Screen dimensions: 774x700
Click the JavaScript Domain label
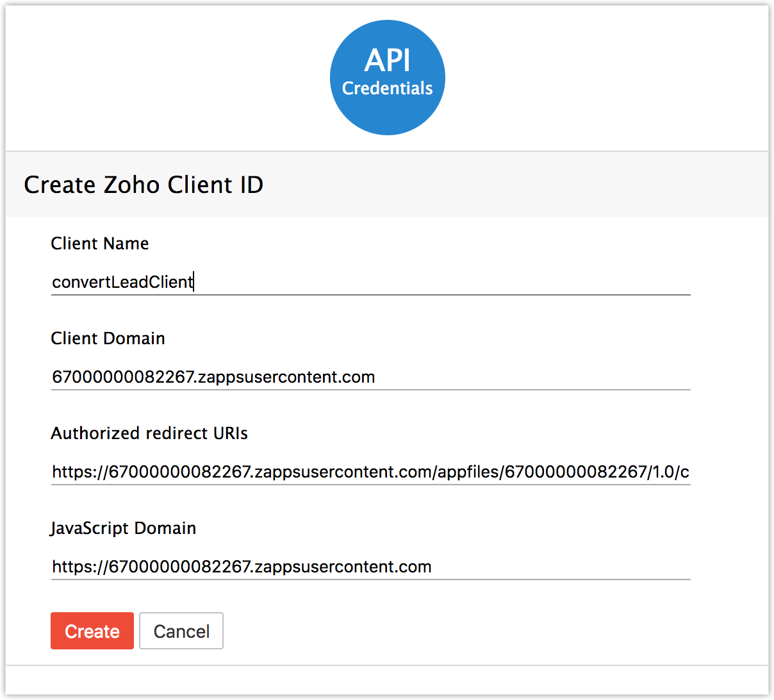pyautogui.click(x=123, y=528)
